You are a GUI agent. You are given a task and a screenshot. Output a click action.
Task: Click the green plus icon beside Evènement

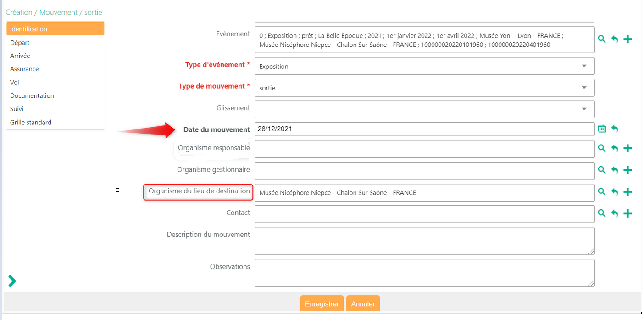(x=628, y=39)
